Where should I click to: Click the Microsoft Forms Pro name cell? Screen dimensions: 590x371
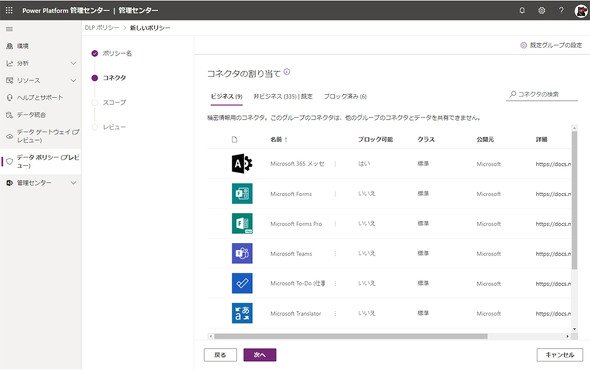tap(296, 224)
